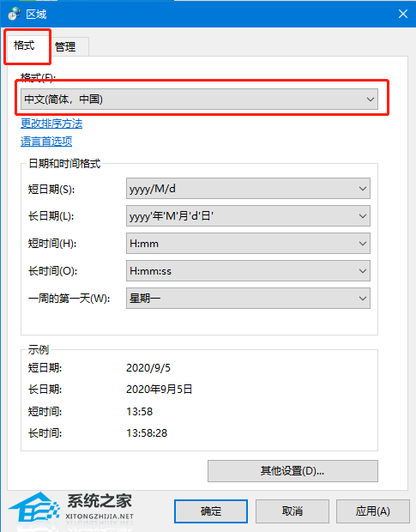Click the Region globe-clock title icon
This screenshot has height=532, width=416.
[14, 15]
